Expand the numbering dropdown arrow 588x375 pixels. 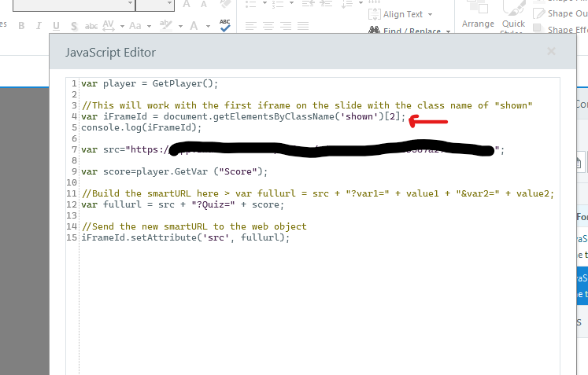coord(291,3)
